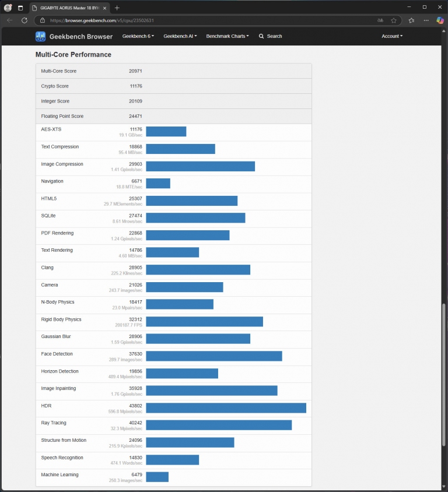Open the Copilot sidebar icon

pos(440,20)
